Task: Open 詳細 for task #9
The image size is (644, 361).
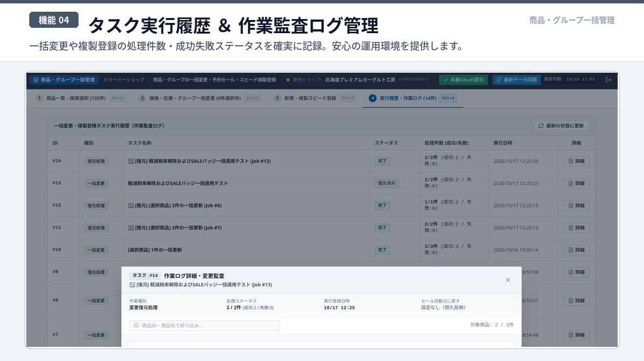Action: [x=576, y=272]
